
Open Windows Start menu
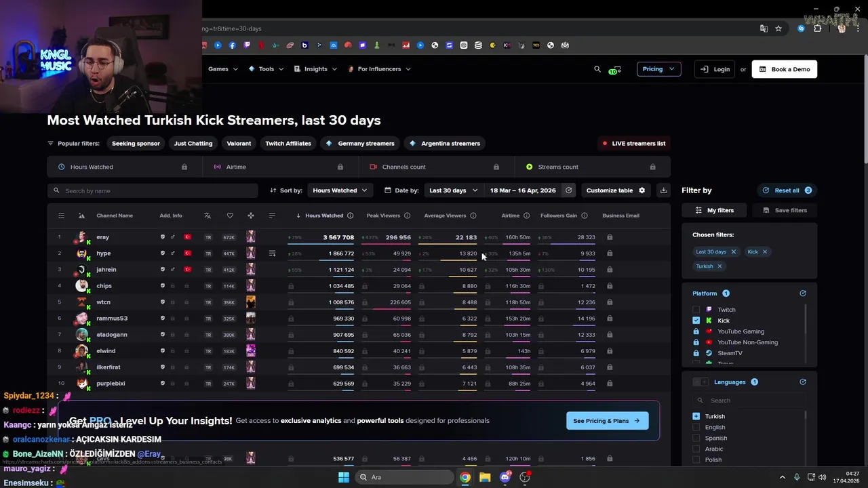pyautogui.click(x=344, y=477)
